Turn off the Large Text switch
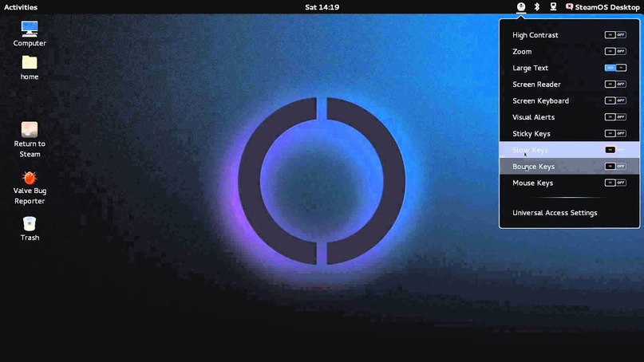The height and width of the screenshot is (362, 644). [x=615, y=68]
